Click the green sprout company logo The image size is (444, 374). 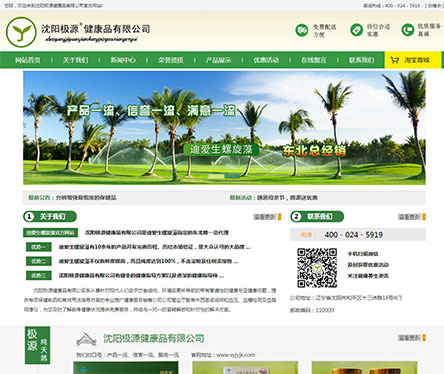(21, 32)
